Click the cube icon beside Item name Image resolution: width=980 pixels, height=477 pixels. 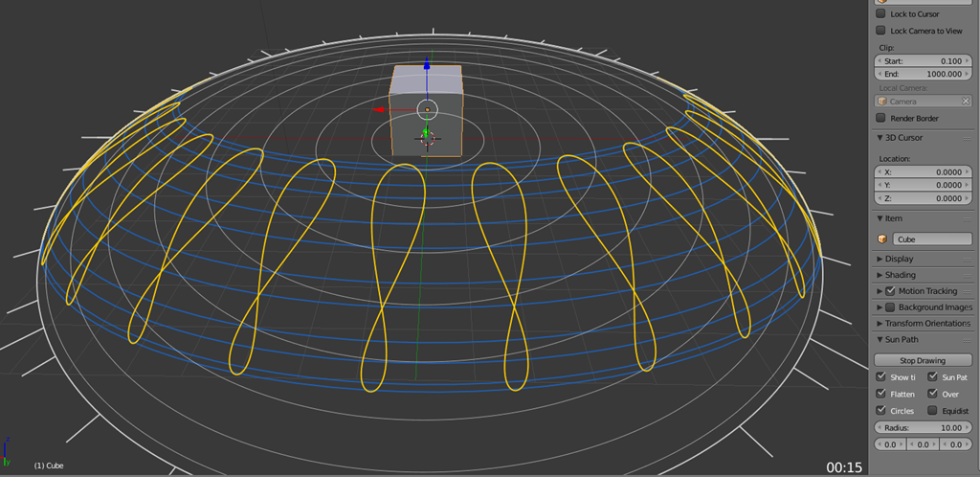(x=882, y=239)
